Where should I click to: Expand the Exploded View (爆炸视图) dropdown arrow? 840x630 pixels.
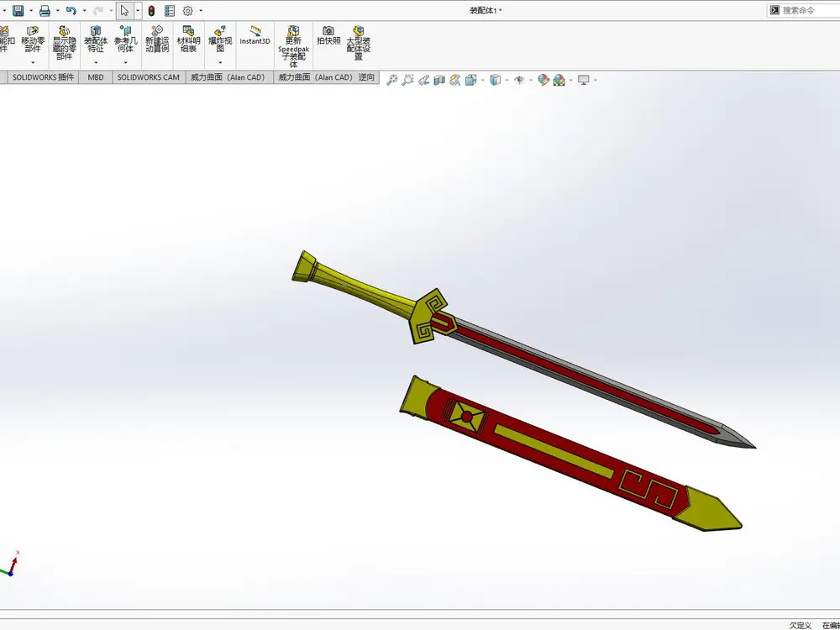(x=220, y=63)
